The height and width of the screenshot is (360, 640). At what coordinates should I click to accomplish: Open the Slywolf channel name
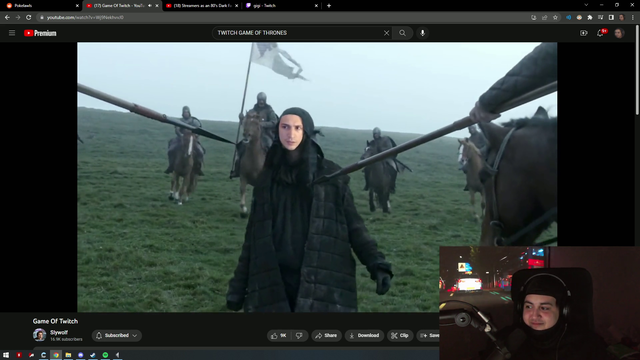(x=59, y=333)
